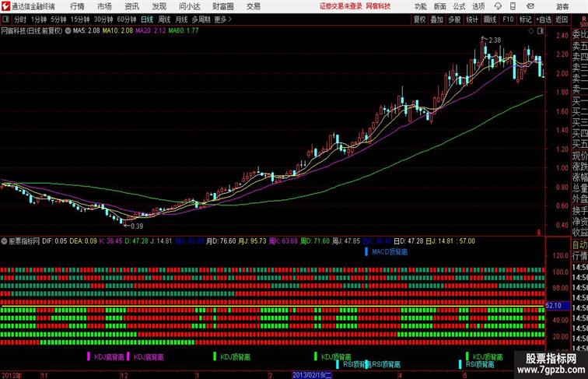Image resolution: width=588 pixels, height=379 pixels.
Task: Open the 版面 menu
Action: 440,6
